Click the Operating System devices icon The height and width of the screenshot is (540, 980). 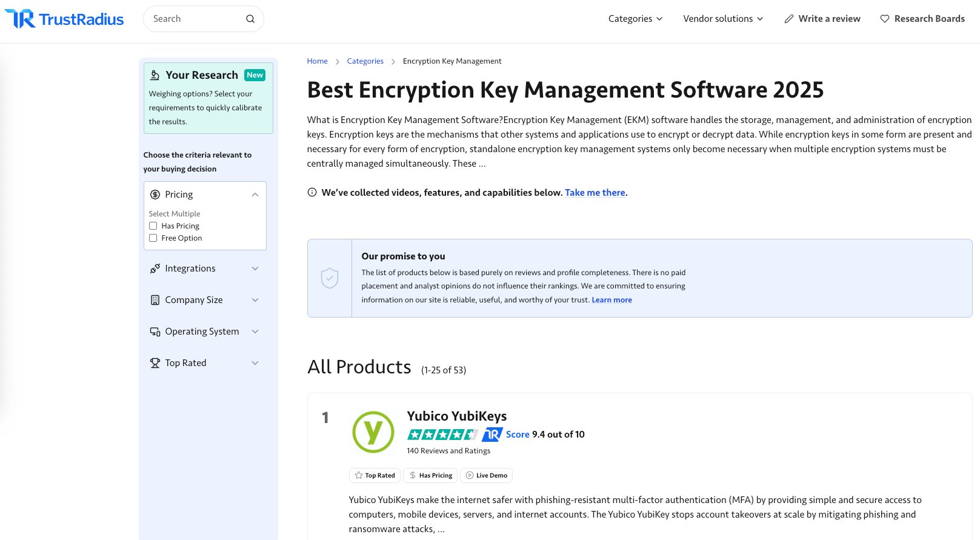click(155, 332)
